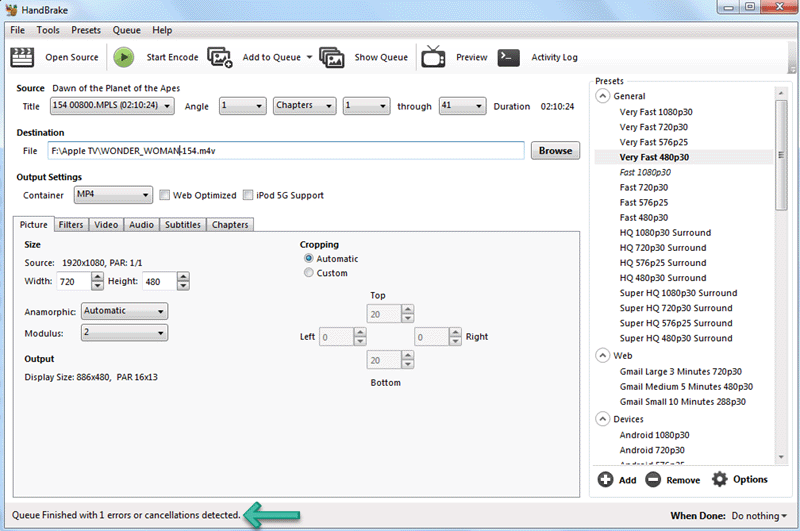Image resolution: width=800 pixels, height=531 pixels.
Task: Click the Activity Log terminal icon
Action: [x=508, y=57]
